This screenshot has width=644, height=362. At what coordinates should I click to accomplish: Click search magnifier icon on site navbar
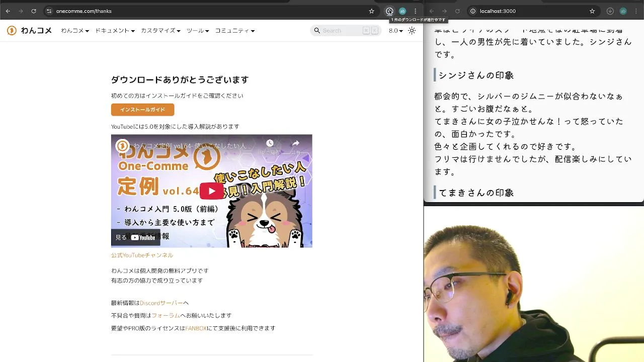(317, 31)
